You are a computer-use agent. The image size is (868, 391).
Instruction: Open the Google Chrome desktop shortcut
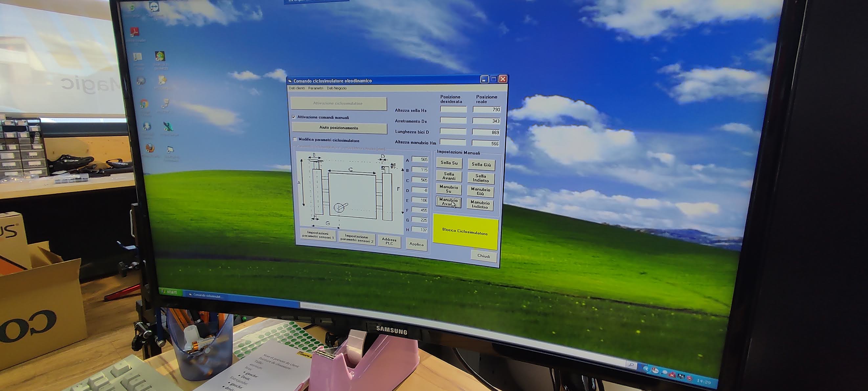click(x=144, y=104)
